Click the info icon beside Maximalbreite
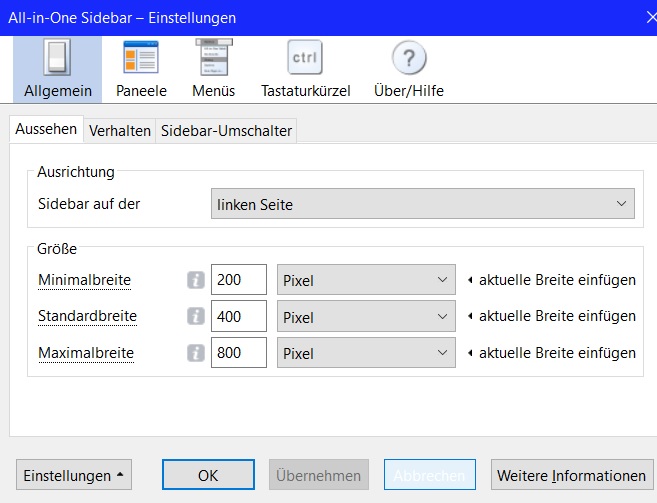Screen dimensions: 657x503 pyautogui.click(x=196, y=353)
